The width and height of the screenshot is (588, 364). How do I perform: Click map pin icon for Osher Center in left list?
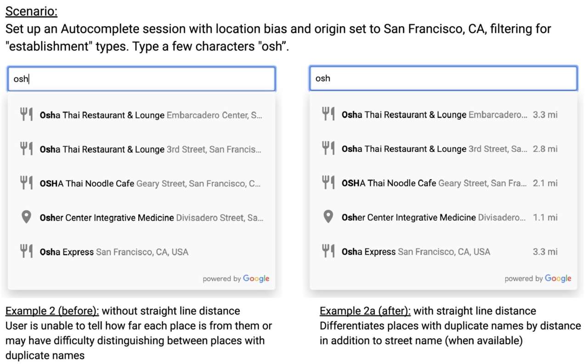(26, 218)
